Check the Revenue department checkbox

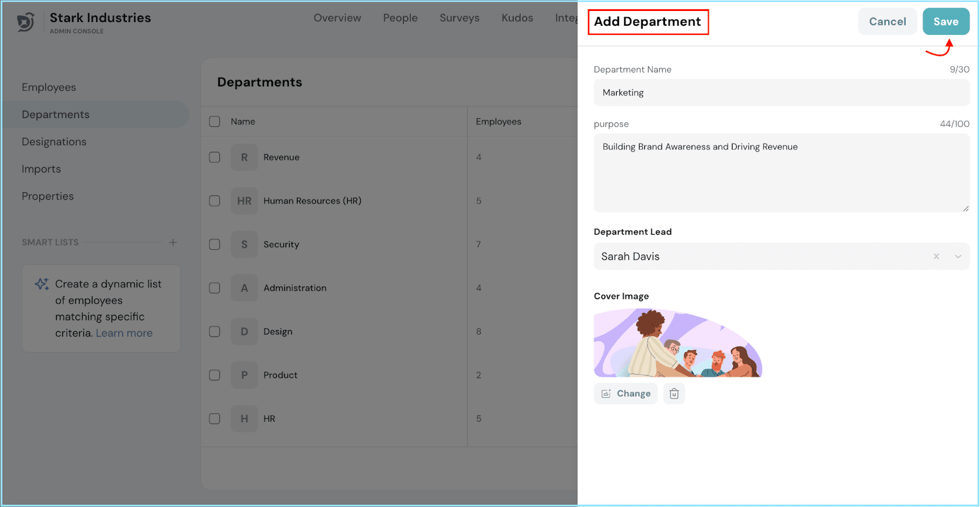tap(214, 157)
